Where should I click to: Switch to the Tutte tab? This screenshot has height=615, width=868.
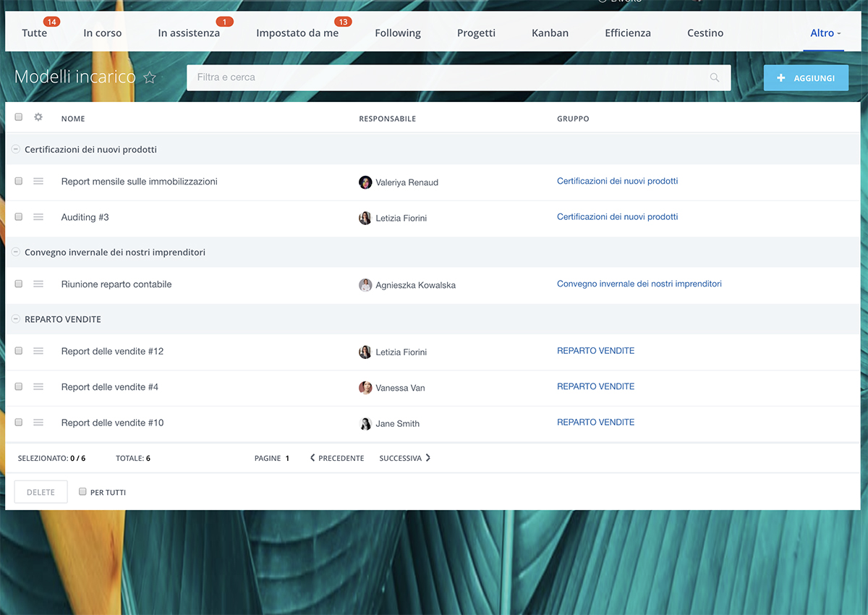coord(35,33)
